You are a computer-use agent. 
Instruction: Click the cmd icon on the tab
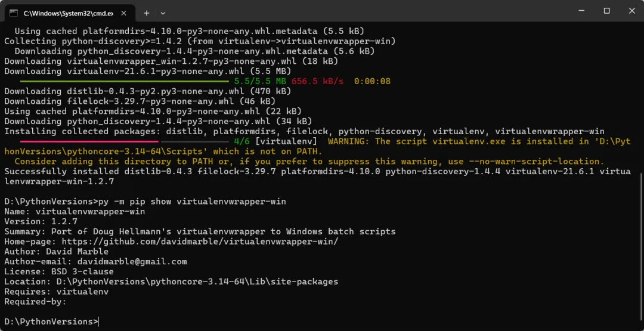14,13
